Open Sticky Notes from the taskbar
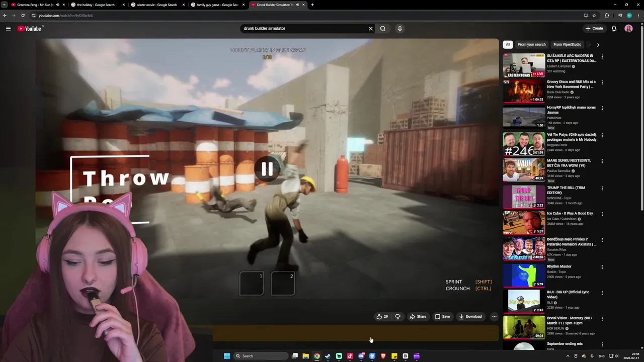 [x=394, y=356]
